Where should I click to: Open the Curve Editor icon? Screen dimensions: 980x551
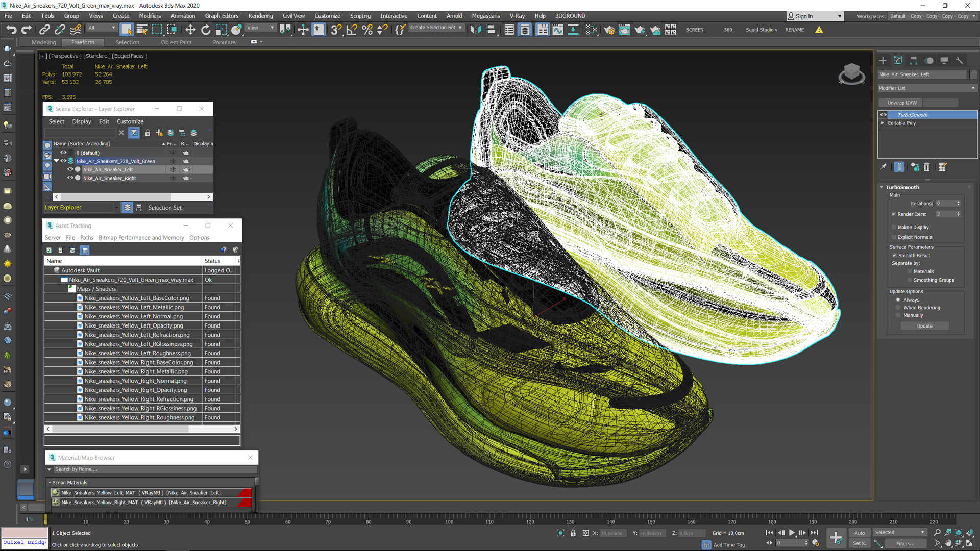pos(558,30)
